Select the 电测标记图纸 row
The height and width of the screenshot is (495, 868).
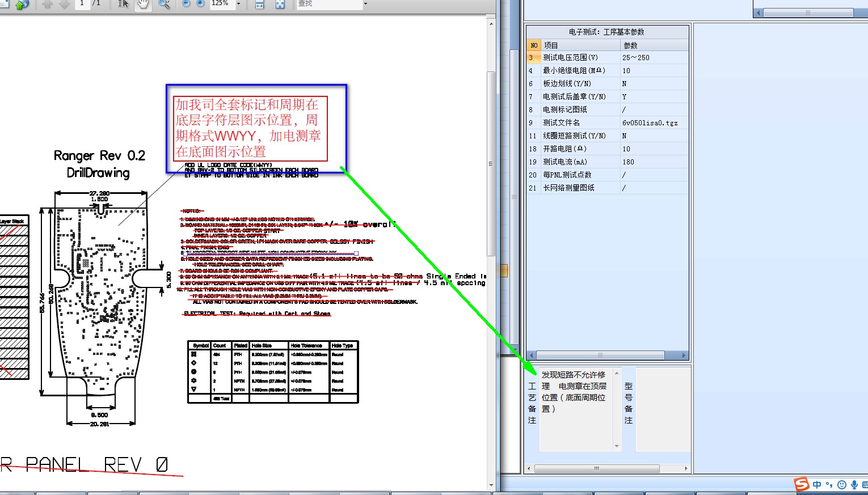608,109
